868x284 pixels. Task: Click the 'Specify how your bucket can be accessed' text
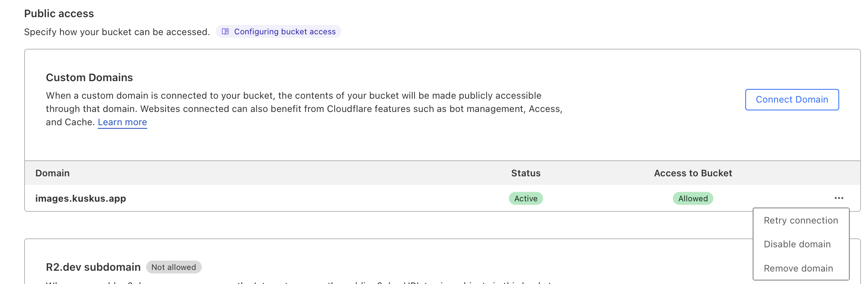coord(117,32)
